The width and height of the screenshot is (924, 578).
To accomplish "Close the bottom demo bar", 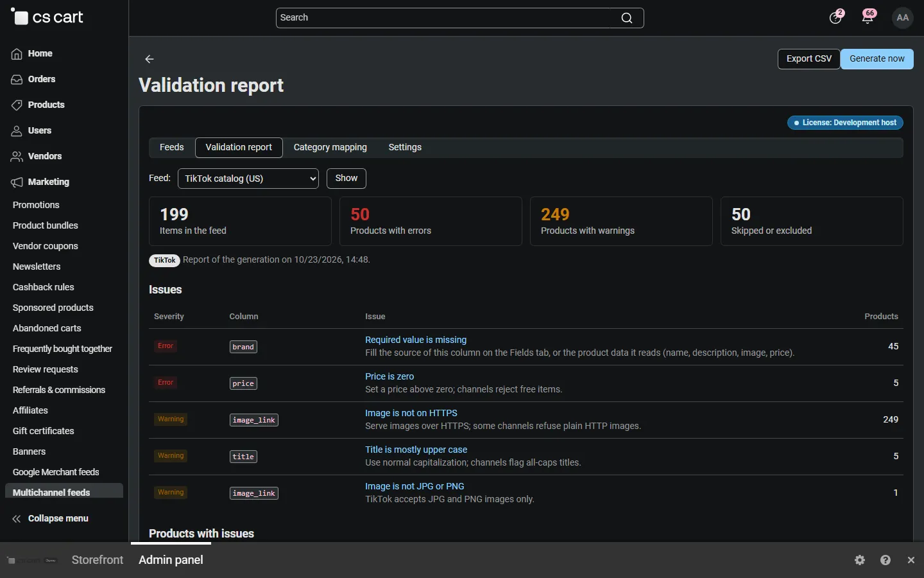I will pos(911,560).
